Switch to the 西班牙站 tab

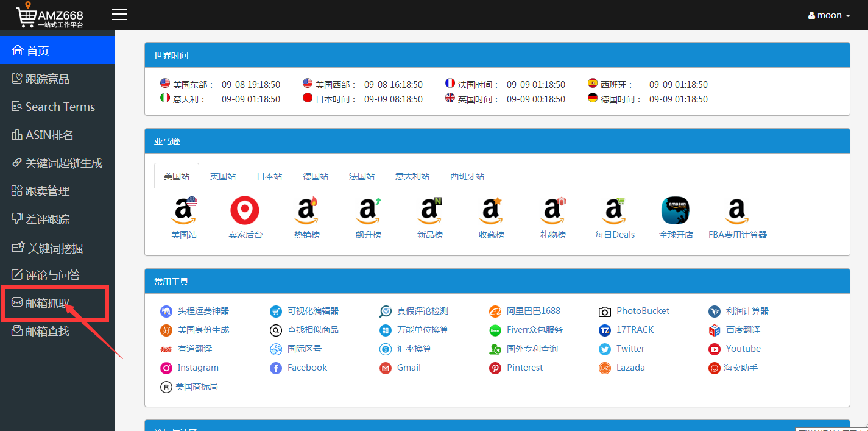pyautogui.click(x=467, y=176)
